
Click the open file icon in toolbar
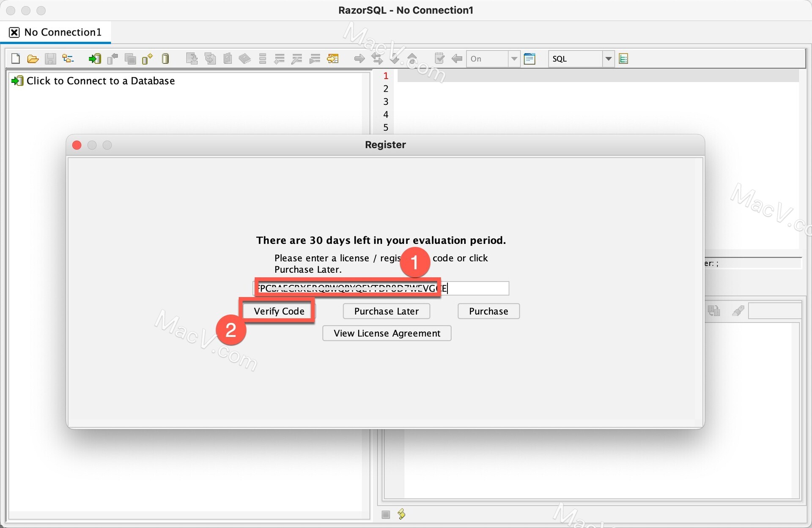[32, 57]
